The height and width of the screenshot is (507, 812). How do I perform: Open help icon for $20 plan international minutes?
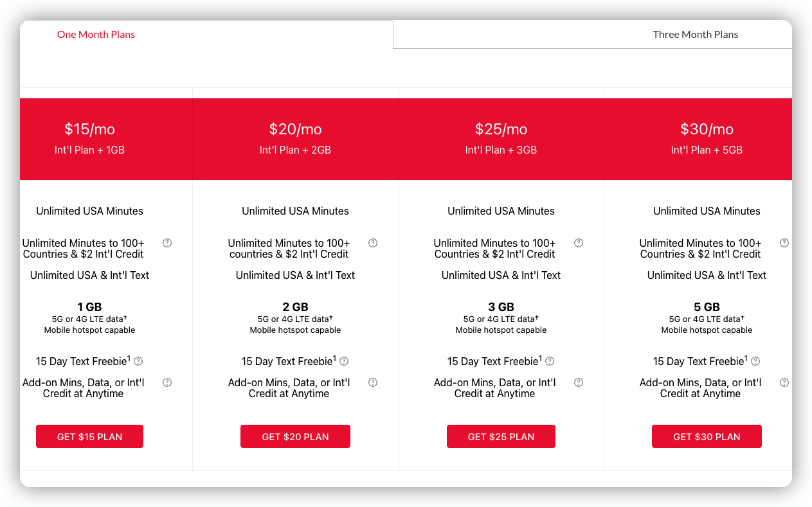click(x=373, y=243)
